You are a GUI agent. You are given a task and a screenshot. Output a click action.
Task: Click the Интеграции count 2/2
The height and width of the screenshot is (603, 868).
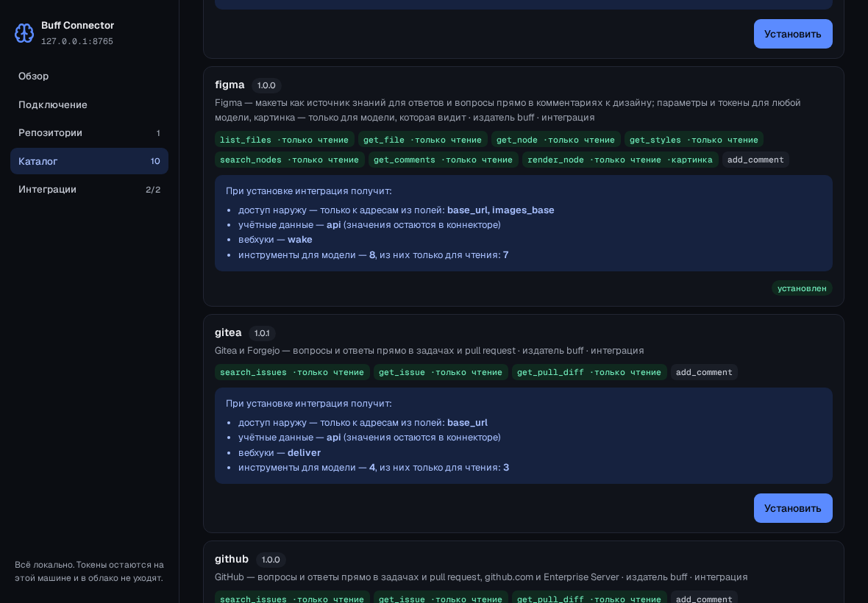coord(153,190)
